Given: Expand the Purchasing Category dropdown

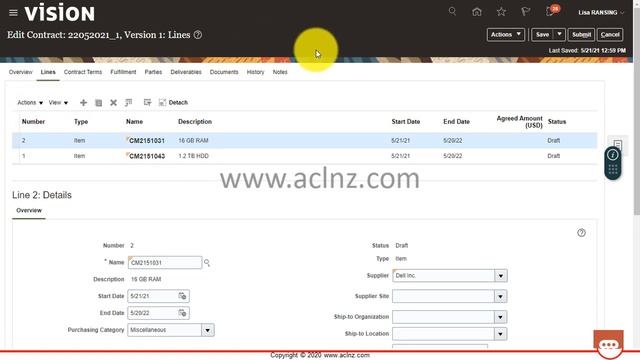Looking at the screenshot, I should 207,330.
